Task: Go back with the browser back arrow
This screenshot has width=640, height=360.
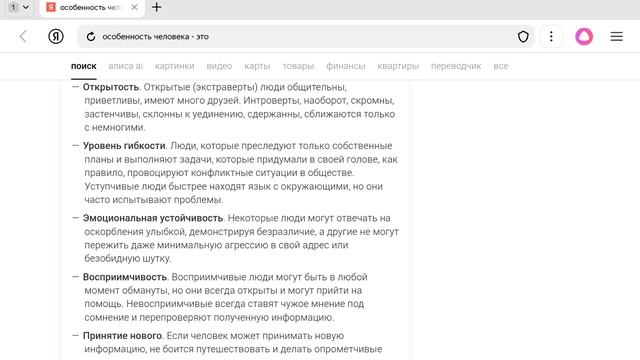Action: pos(23,37)
